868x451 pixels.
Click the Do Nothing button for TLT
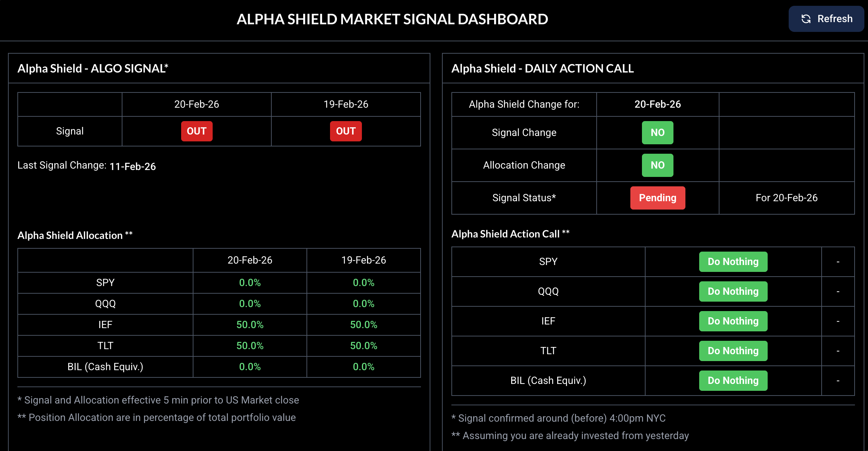[x=733, y=351]
